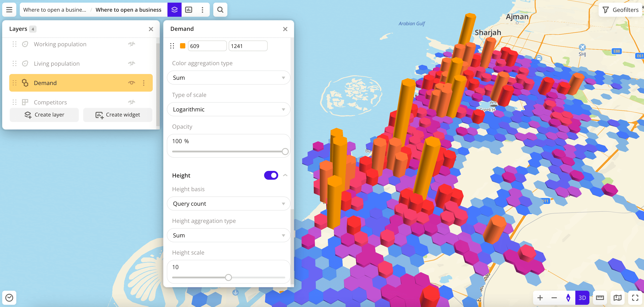
Task: Click the 609 value input field
Action: pos(207,46)
